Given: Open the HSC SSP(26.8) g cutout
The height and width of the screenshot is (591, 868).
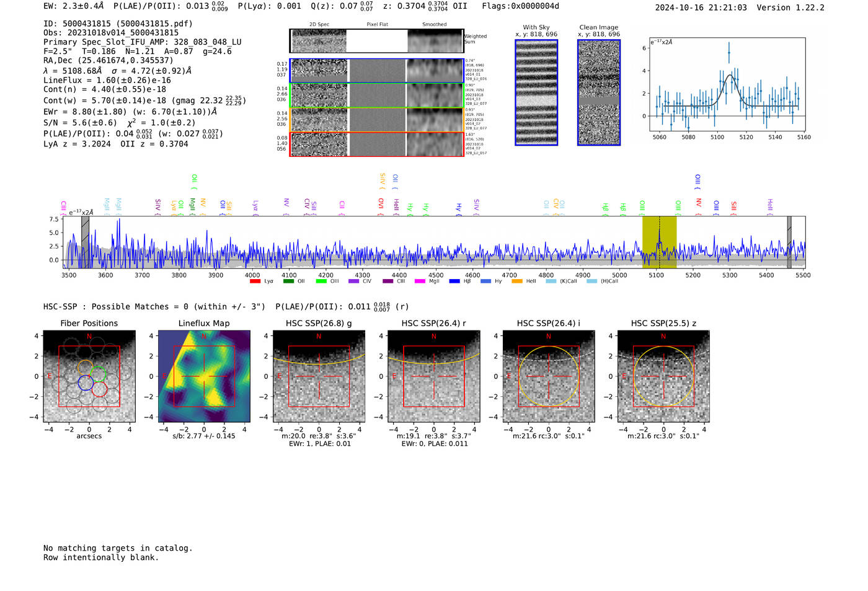Looking at the screenshot, I should click(x=319, y=376).
